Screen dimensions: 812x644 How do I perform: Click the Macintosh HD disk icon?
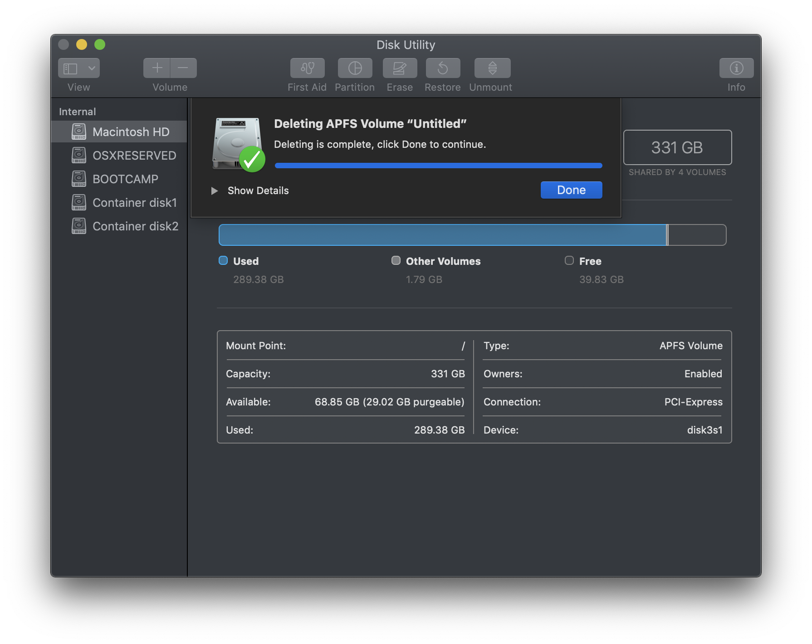(x=79, y=132)
